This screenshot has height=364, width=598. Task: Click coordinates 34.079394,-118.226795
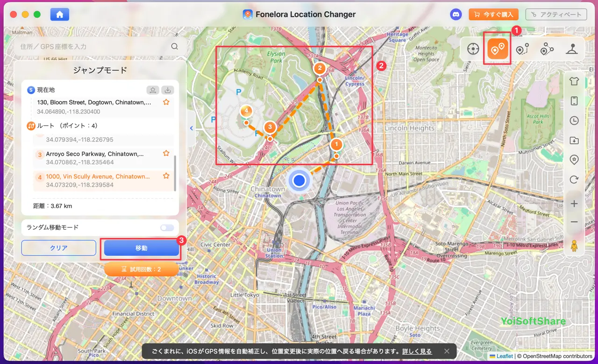(79, 140)
